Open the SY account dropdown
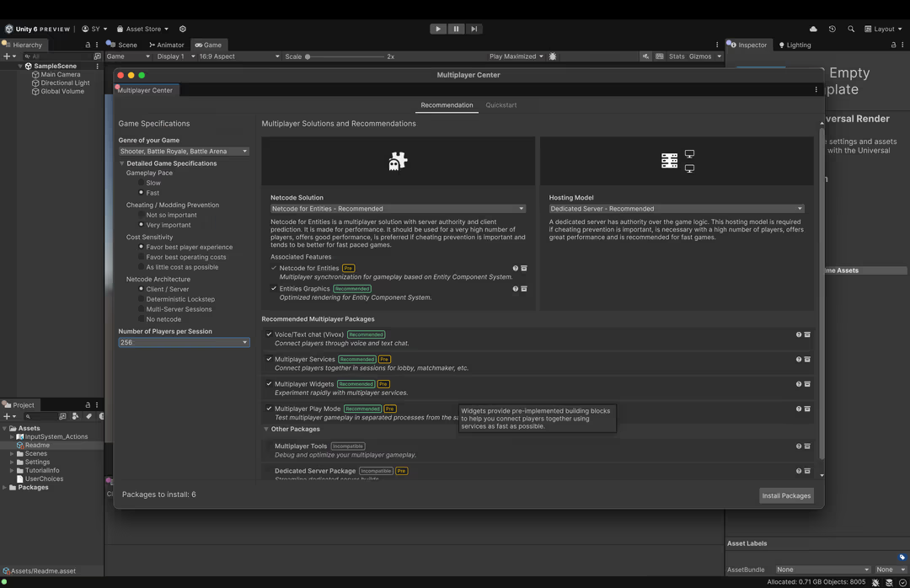Viewport: 910px width, 588px height. pyautogui.click(x=94, y=29)
